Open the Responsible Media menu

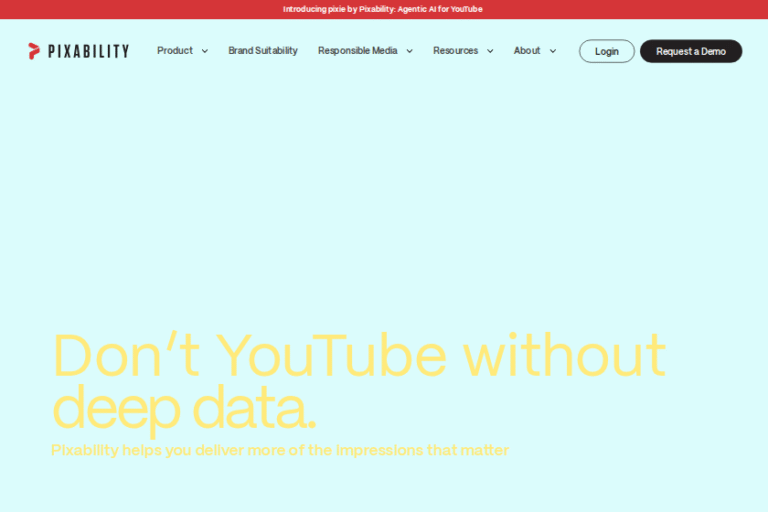[x=357, y=51]
